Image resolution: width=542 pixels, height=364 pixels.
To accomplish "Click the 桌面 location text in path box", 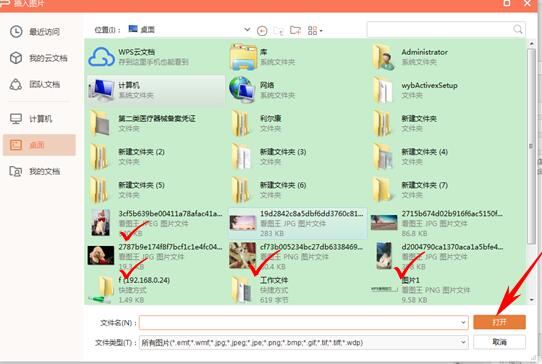I will [148, 30].
